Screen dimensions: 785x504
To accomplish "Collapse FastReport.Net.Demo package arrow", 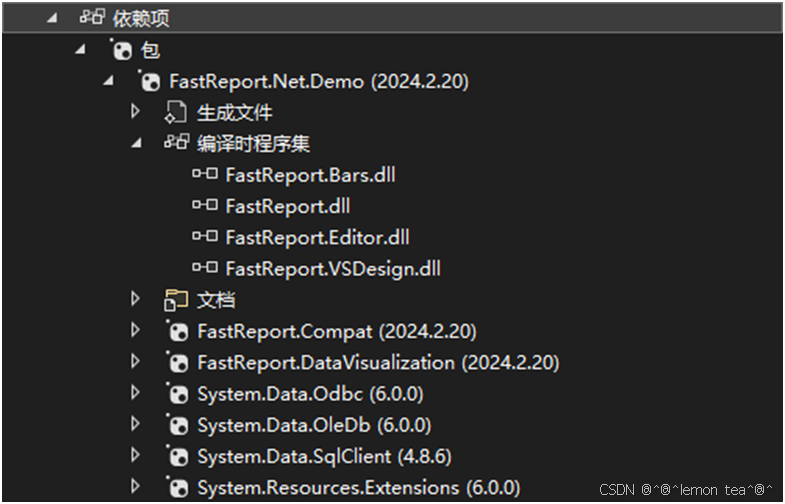I will pyautogui.click(x=108, y=81).
